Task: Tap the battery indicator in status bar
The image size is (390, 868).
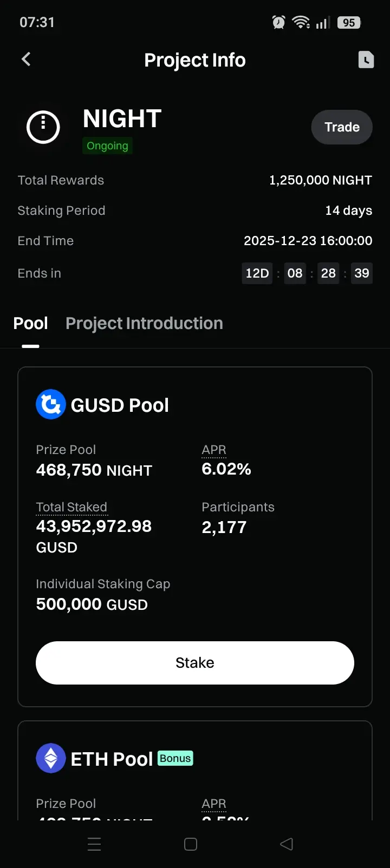Action: tap(349, 23)
